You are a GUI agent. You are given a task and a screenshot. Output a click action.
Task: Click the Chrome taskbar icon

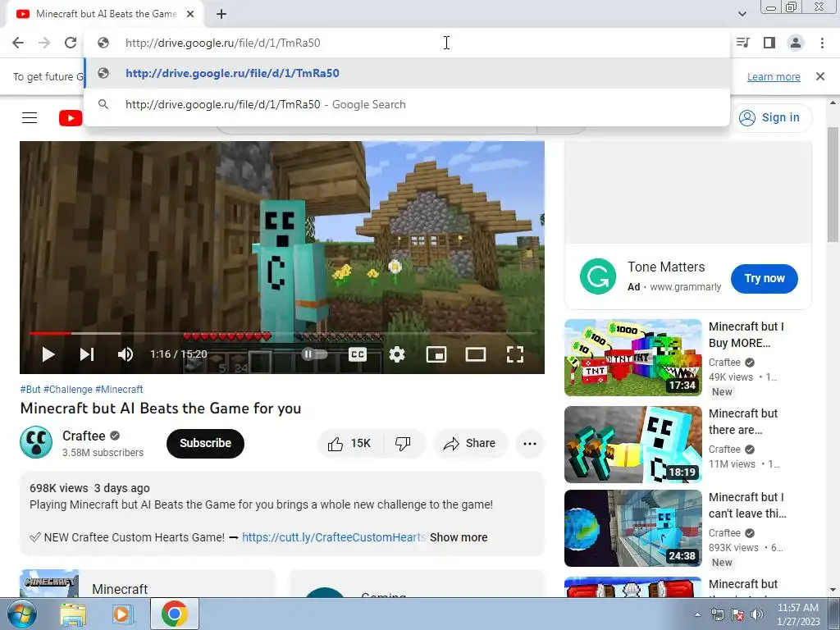[174, 614]
